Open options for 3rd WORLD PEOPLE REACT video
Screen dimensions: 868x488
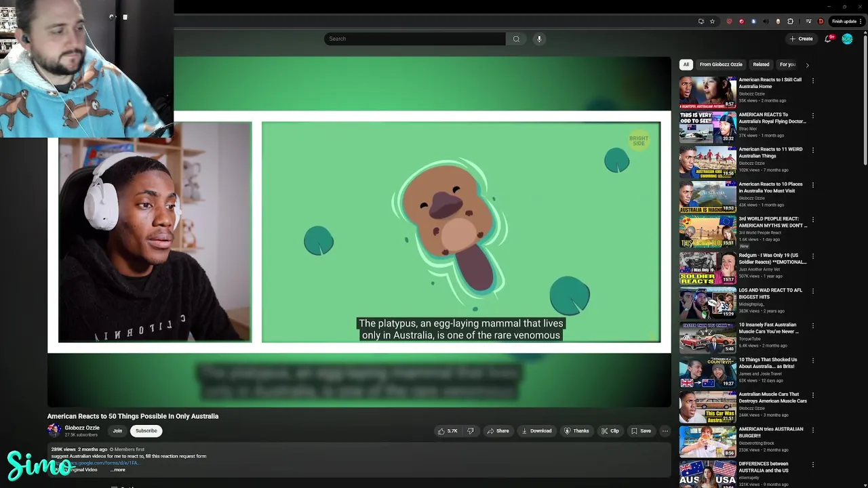click(x=812, y=220)
